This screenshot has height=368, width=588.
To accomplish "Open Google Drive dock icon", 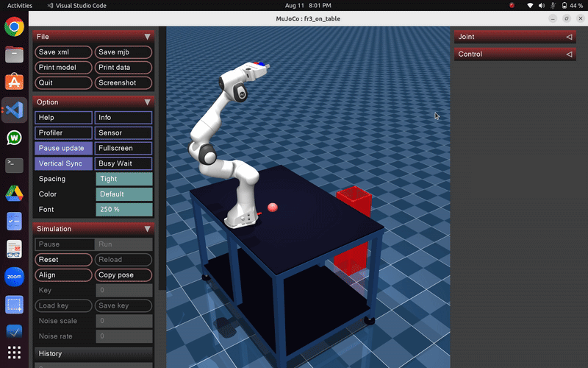I will tap(14, 194).
